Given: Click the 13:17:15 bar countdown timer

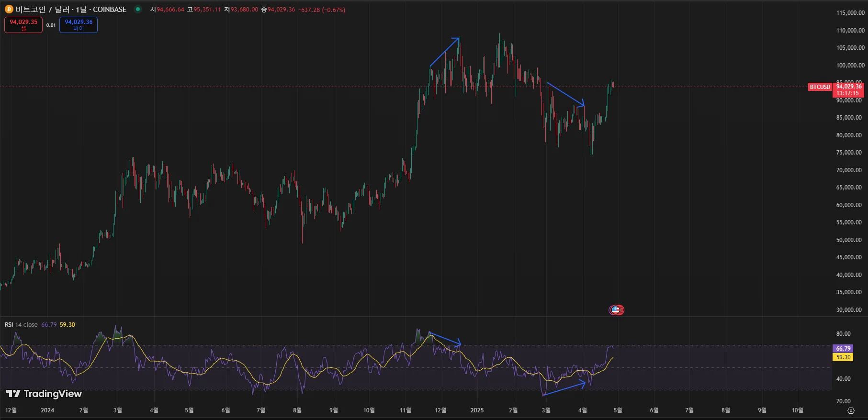Looking at the screenshot, I should [x=848, y=93].
